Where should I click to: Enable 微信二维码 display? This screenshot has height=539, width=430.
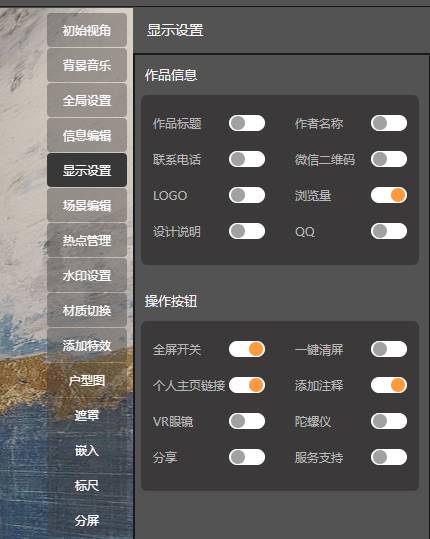(389, 159)
